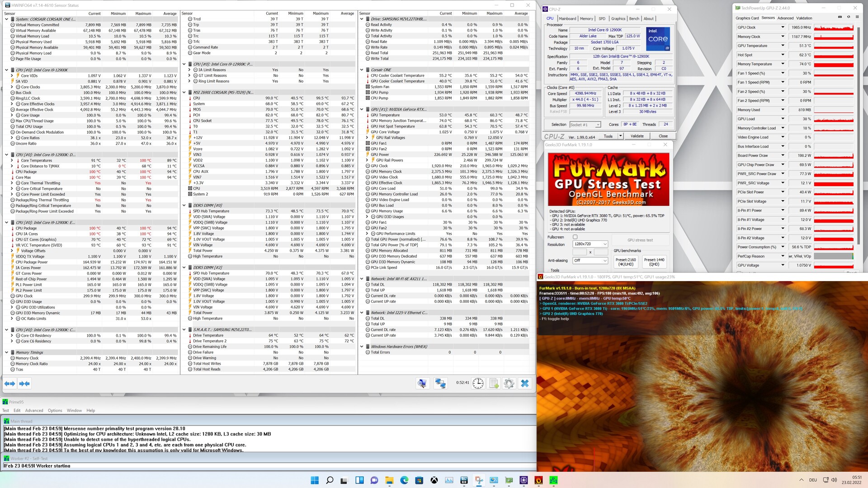Open FurMark Resolution dropdown
Image resolution: width=868 pixels, height=488 pixels.
[590, 244]
